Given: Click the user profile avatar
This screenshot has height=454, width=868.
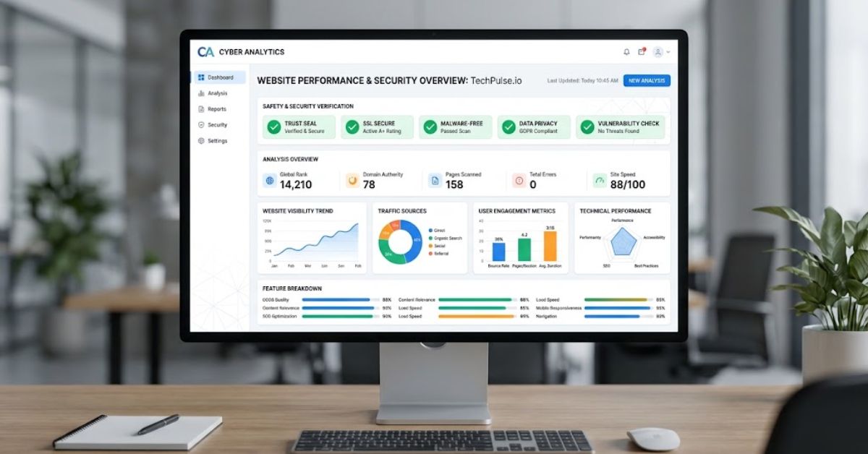Looking at the screenshot, I should click(658, 52).
